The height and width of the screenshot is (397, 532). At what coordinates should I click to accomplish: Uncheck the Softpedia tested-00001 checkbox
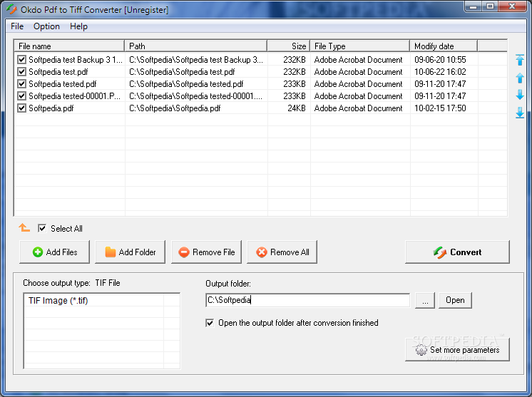click(21, 96)
